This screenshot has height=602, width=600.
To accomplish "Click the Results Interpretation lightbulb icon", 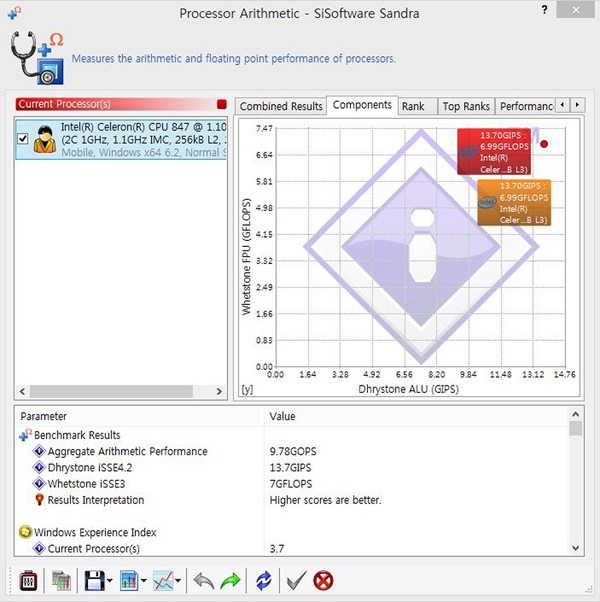I will [39, 500].
